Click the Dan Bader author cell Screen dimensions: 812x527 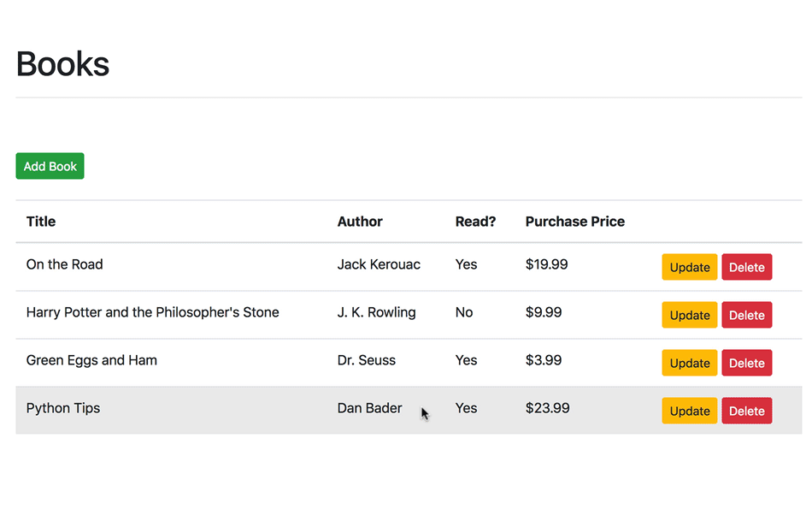pos(369,408)
